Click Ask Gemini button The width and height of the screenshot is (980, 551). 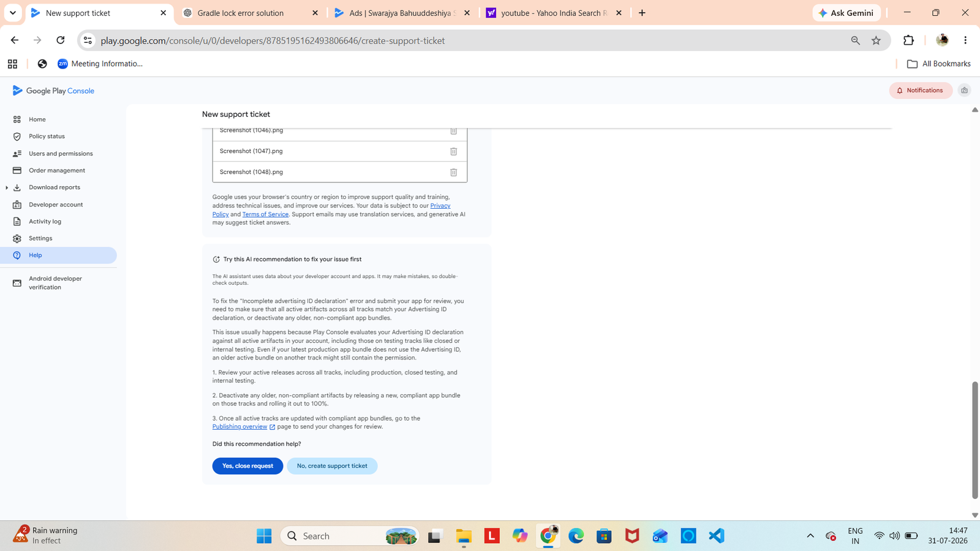[846, 13]
